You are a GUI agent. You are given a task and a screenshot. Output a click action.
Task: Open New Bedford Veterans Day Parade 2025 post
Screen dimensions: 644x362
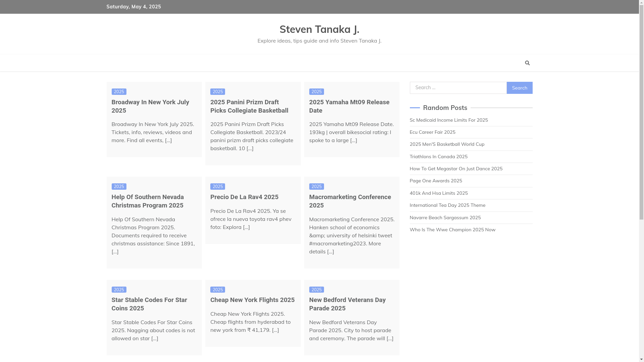tap(347, 304)
